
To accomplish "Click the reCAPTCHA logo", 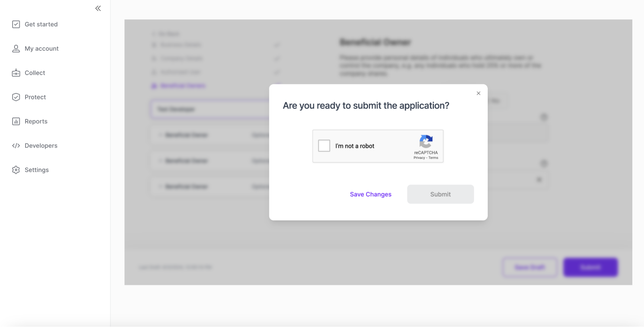I will (x=426, y=142).
